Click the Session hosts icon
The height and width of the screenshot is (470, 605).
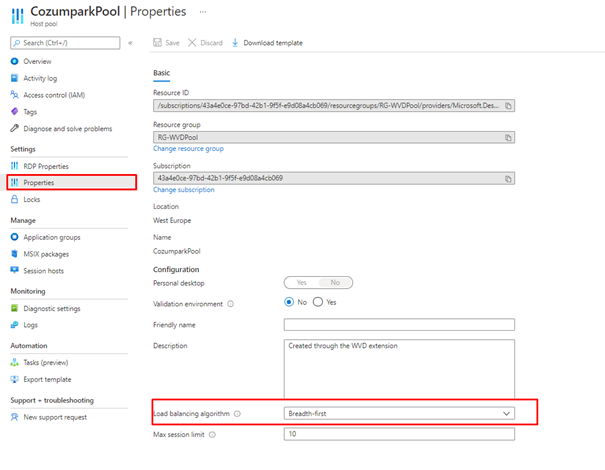pyautogui.click(x=15, y=270)
